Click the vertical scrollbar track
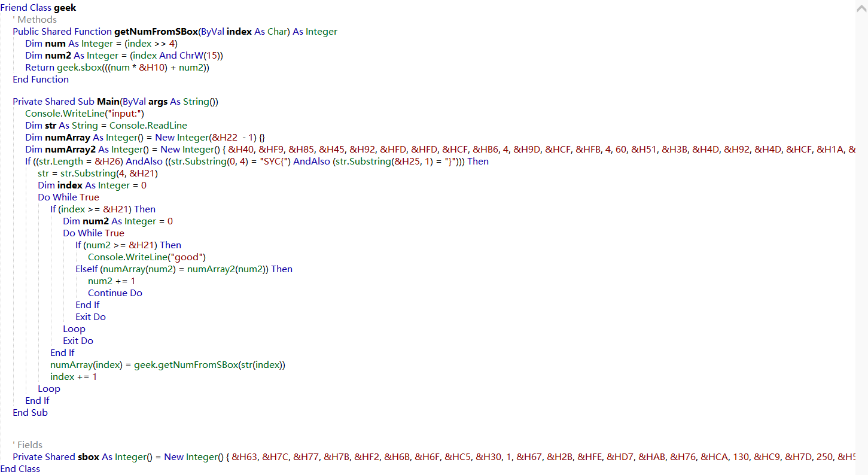This screenshot has height=475, width=868. [x=861, y=239]
